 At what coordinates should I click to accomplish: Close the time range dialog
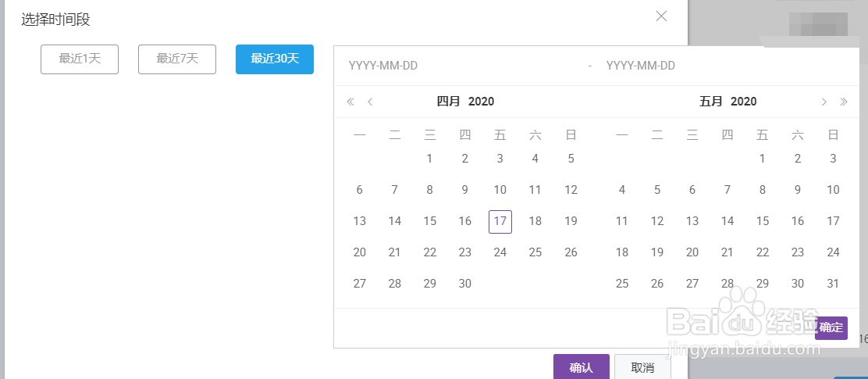click(661, 16)
